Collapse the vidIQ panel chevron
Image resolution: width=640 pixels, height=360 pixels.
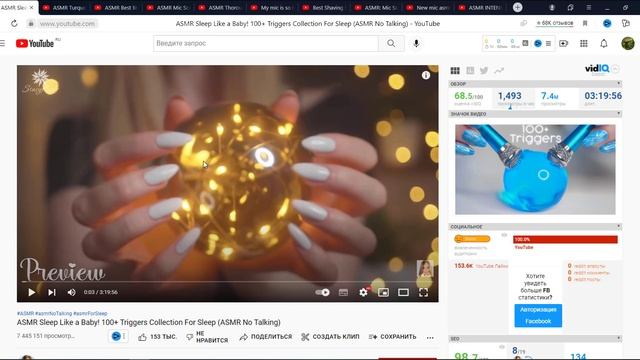[x=616, y=69]
